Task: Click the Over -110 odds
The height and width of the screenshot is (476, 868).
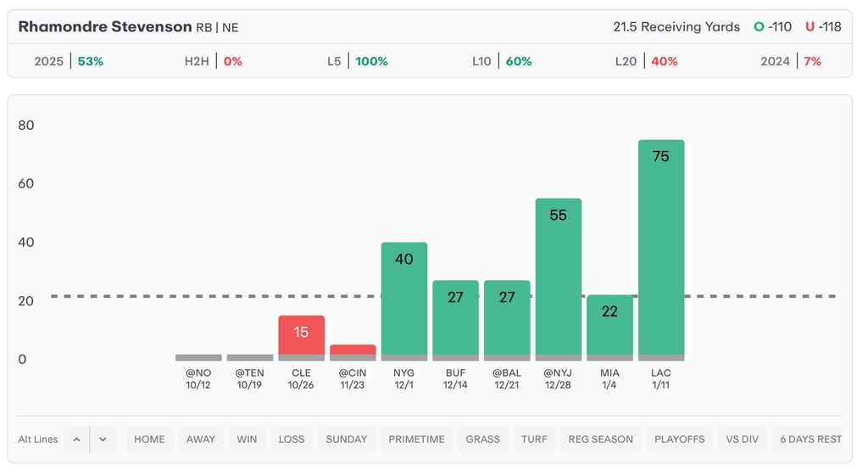Action: 773,27
